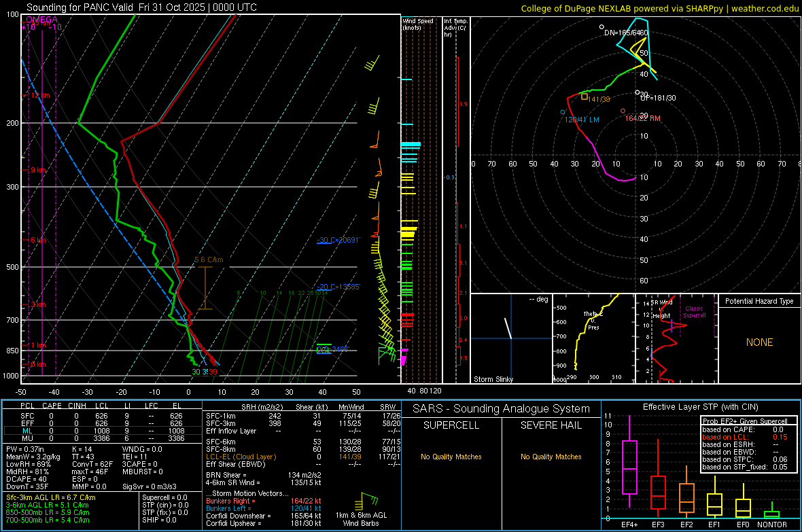Click the red based on LCL: 0.15 row

(x=745, y=437)
